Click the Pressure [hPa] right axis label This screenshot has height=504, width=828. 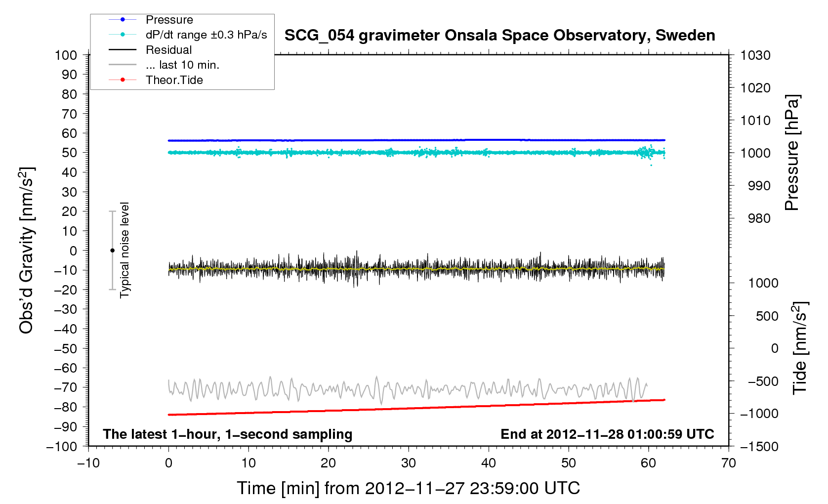tap(791, 153)
